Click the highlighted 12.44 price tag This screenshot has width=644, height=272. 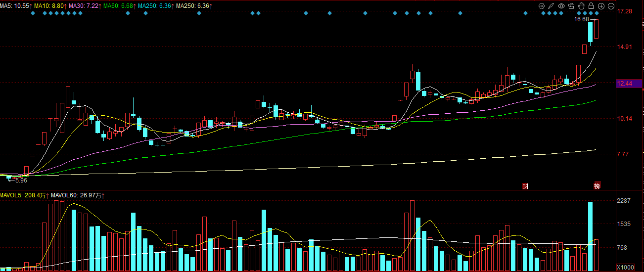[625, 84]
